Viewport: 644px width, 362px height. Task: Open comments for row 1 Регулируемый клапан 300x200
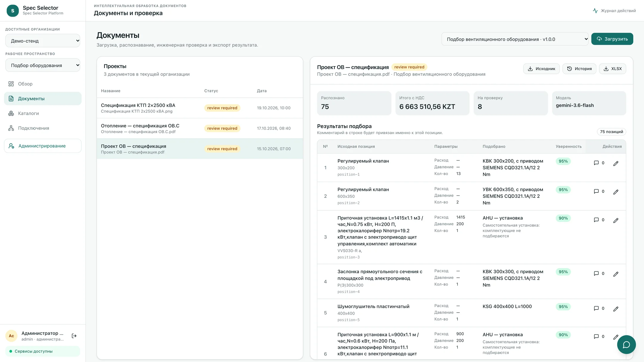point(599,163)
